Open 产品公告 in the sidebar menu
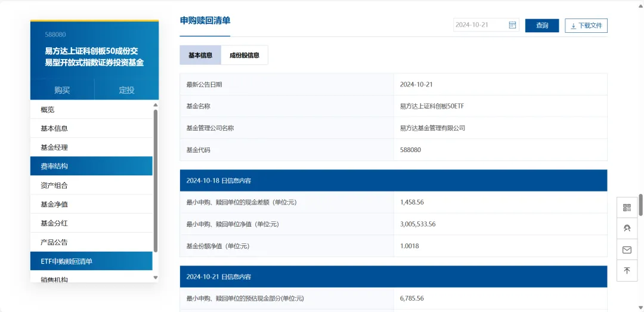The image size is (644, 312). (91, 242)
